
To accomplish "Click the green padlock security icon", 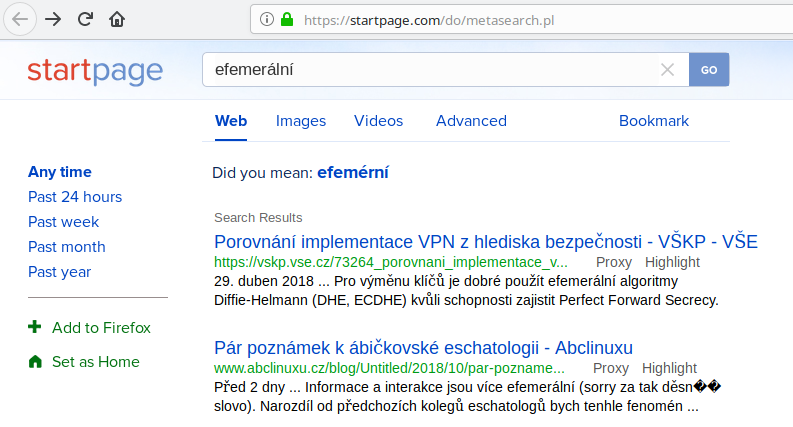I will [287, 20].
